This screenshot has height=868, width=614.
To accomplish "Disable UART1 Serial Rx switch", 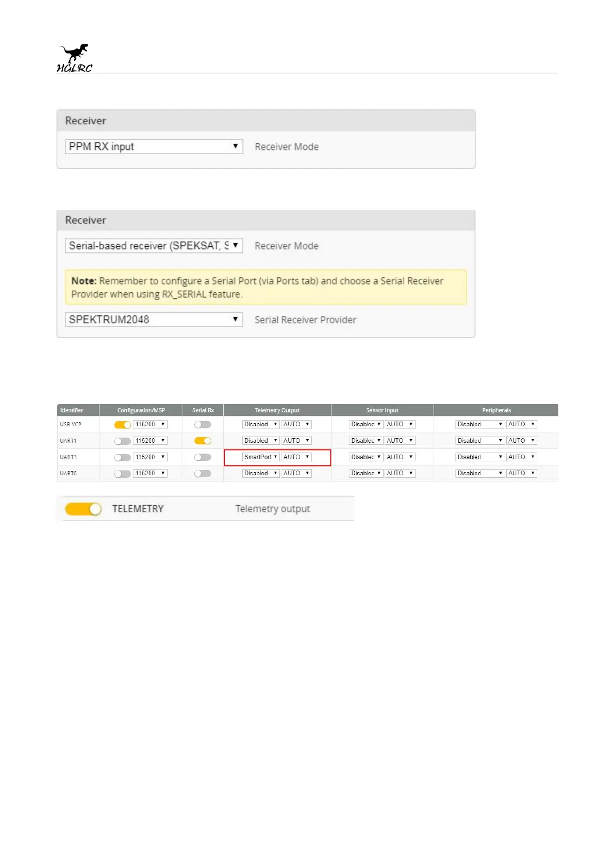I will 203,441.
